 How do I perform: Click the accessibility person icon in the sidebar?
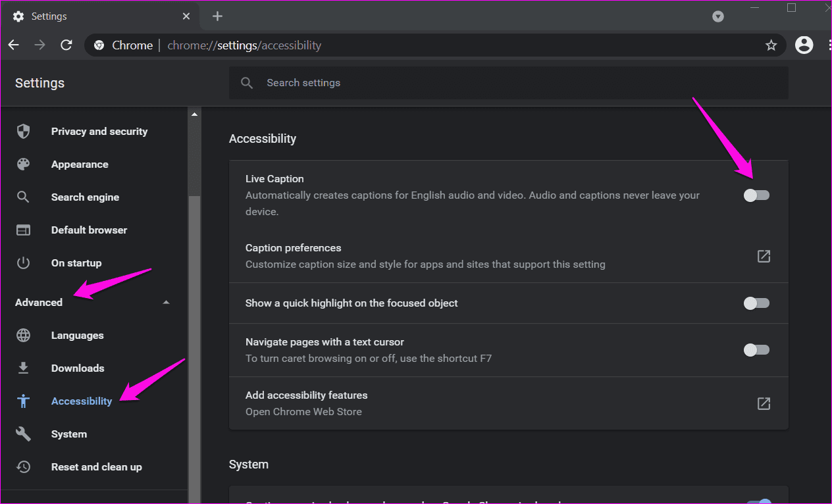click(x=23, y=401)
